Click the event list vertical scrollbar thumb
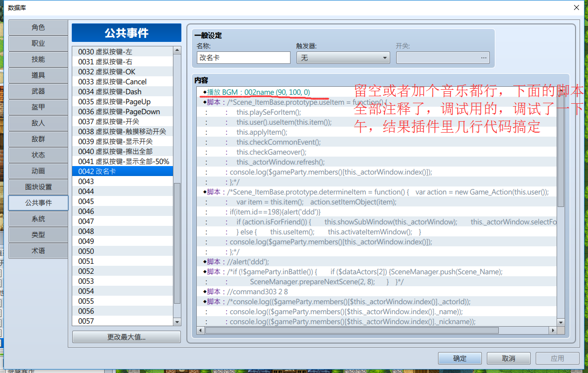 pyautogui.click(x=177, y=243)
